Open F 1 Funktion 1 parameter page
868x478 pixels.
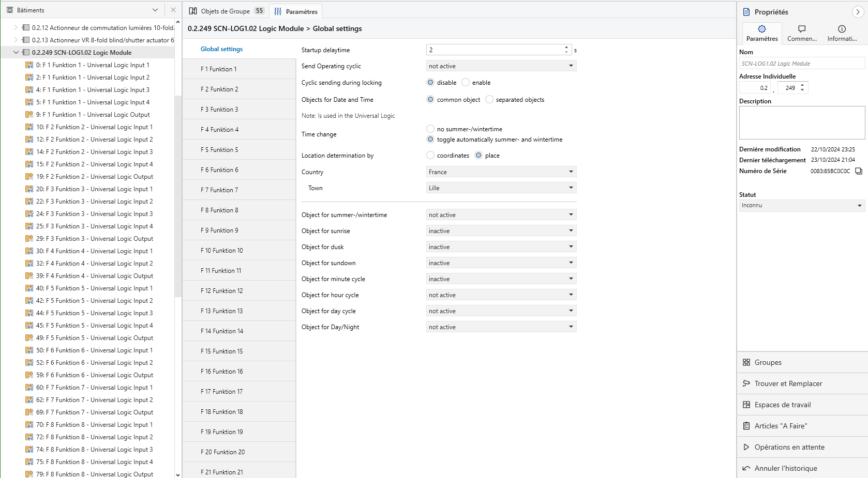tap(239, 69)
